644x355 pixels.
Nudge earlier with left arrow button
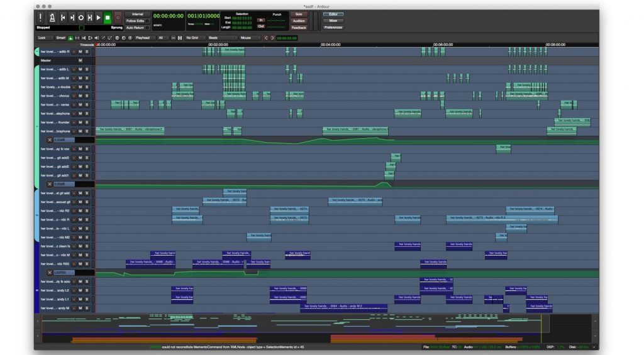[266, 38]
